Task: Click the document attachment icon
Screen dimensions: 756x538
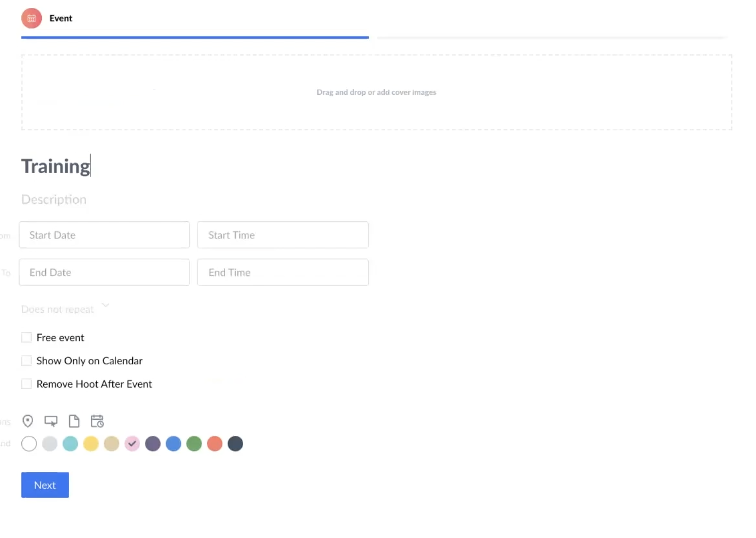Action: (74, 421)
